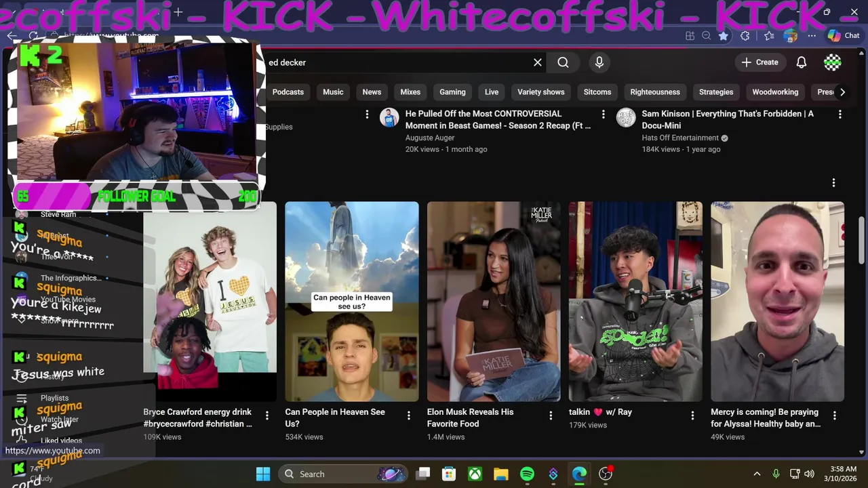Select the Podcasts filter chip
The height and width of the screenshot is (488, 868).
click(288, 92)
